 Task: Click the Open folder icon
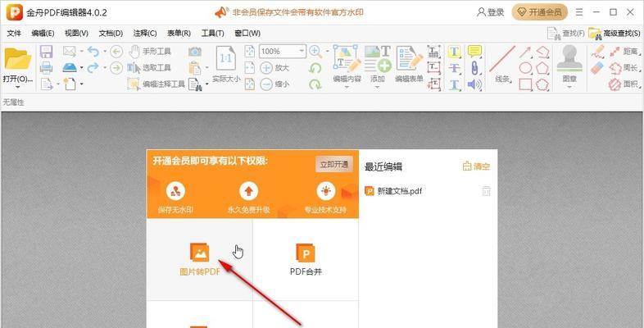[18, 60]
